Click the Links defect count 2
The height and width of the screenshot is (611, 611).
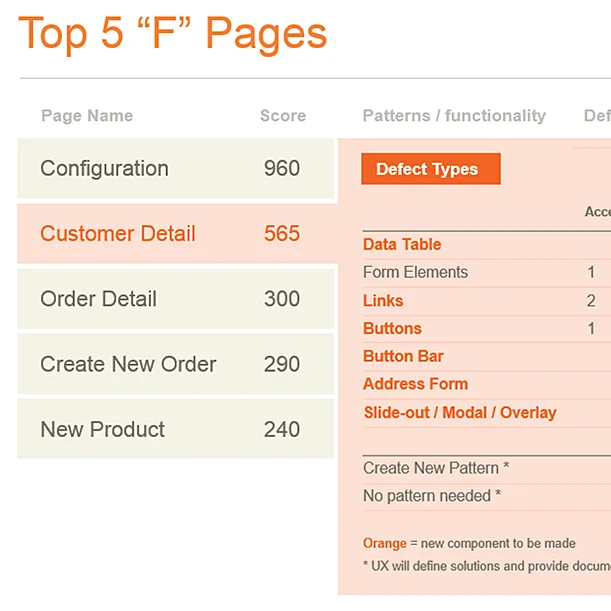(x=591, y=301)
